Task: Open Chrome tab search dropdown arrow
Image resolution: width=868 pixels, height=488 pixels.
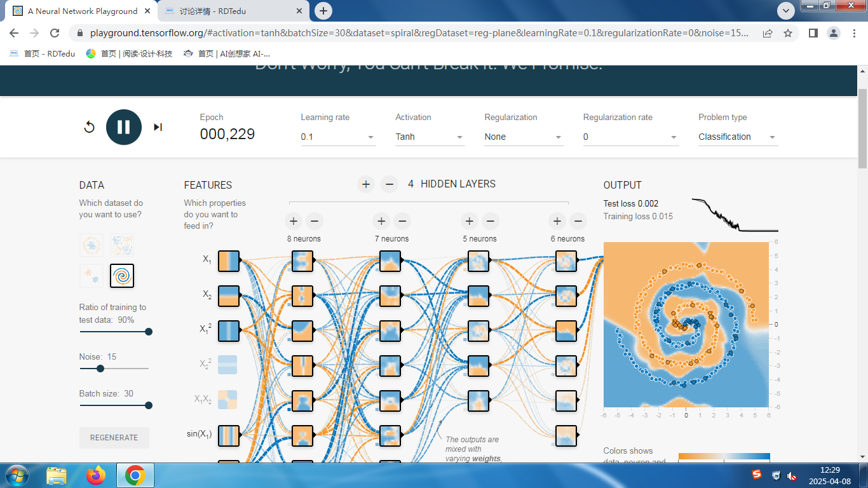Action: pos(786,11)
